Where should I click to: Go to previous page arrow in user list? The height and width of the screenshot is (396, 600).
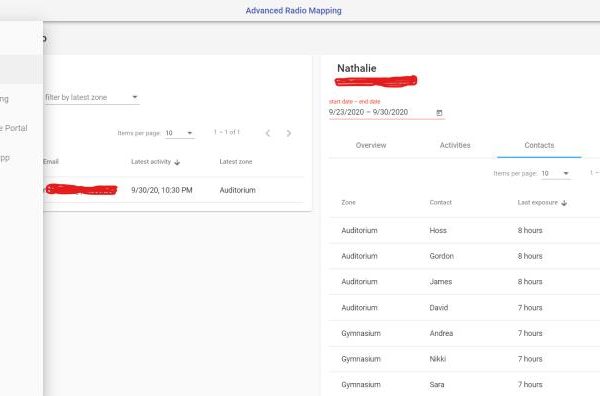pyautogui.click(x=268, y=133)
